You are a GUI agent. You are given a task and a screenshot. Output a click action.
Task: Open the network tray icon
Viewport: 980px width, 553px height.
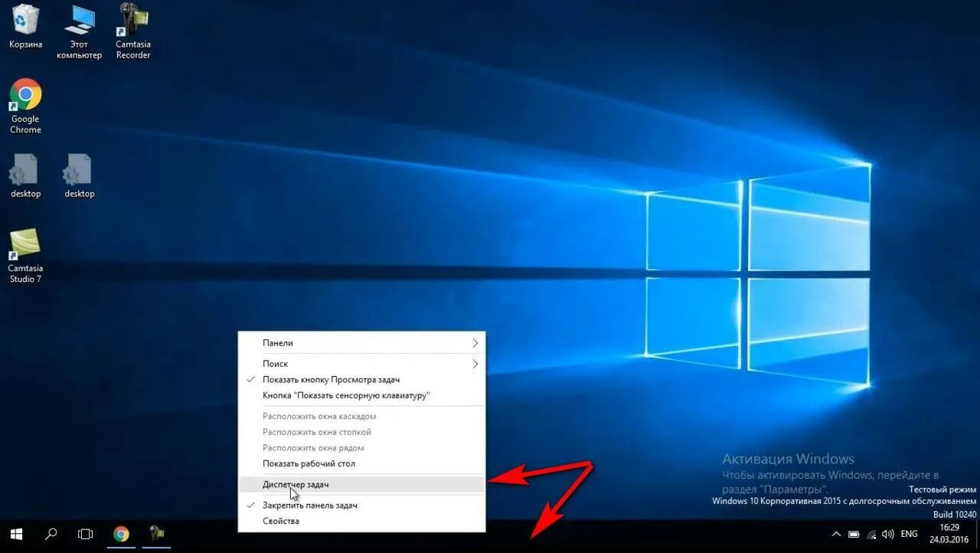pos(871,534)
